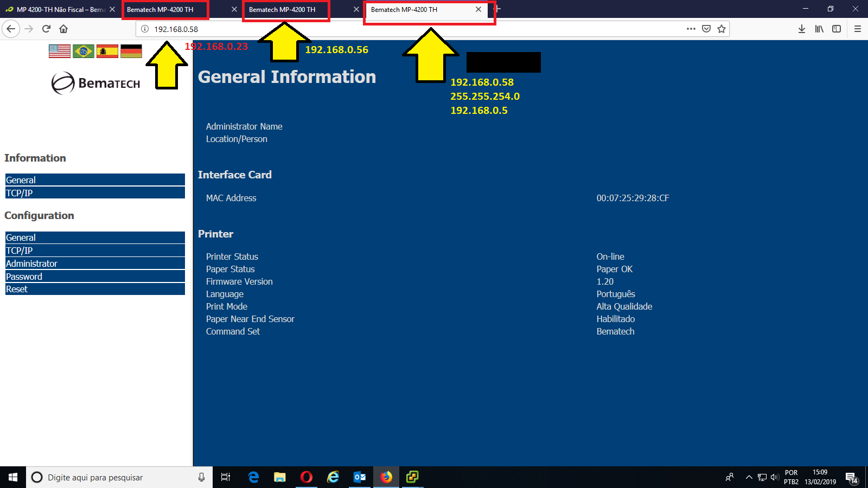Click the Paper OK status value

click(615, 269)
